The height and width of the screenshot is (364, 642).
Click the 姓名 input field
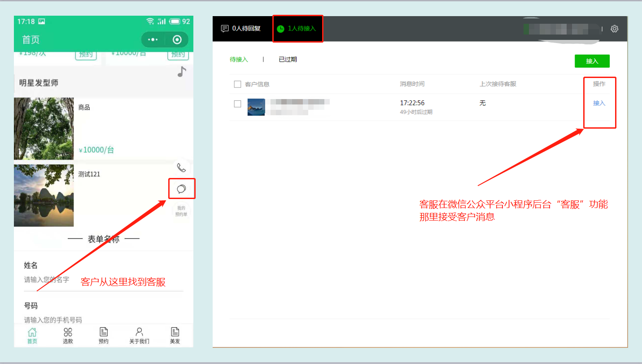tap(103, 280)
